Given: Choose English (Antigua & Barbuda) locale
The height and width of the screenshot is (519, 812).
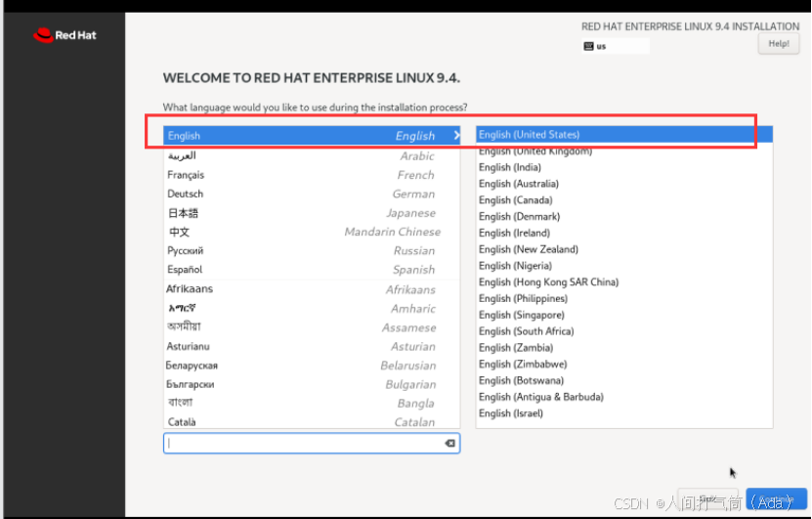Looking at the screenshot, I should [x=624, y=397].
